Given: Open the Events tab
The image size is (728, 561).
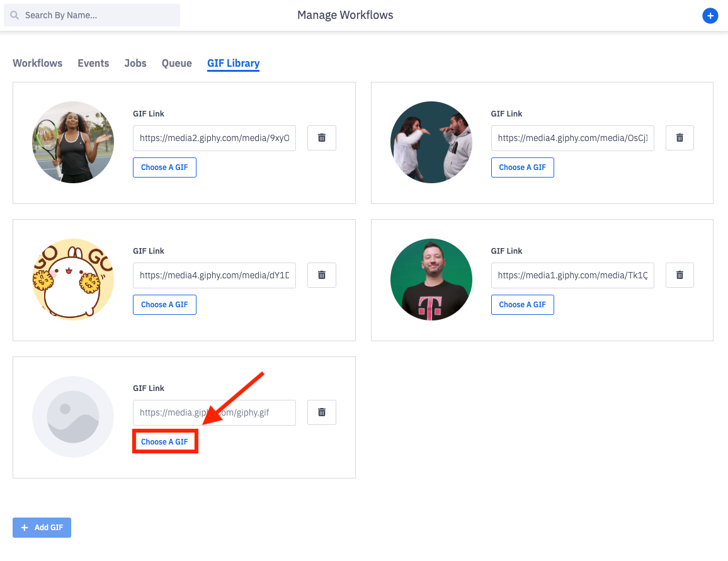Looking at the screenshot, I should (x=93, y=63).
